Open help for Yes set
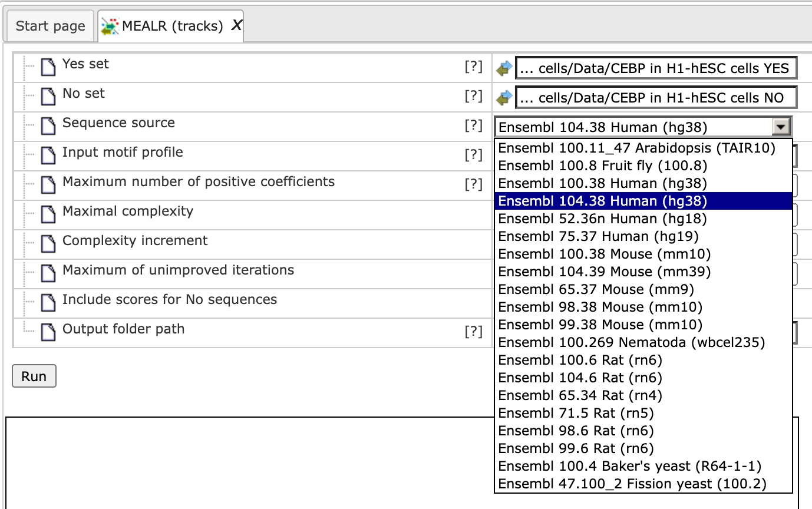The height and width of the screenshot is (509, 812). coord(473,67)
